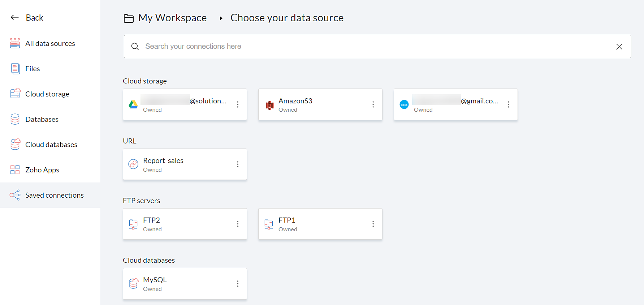Open the Zoho Apps category
The width and height of the screenshot is (644, 305).
42,170
